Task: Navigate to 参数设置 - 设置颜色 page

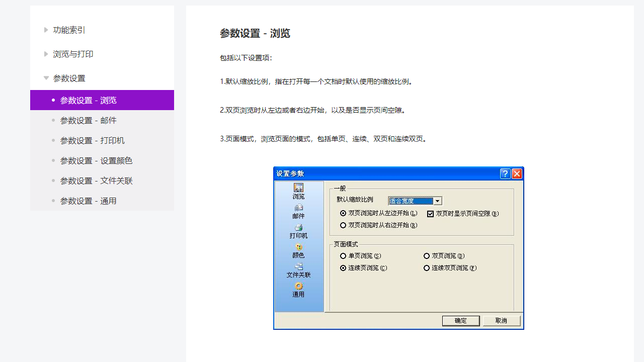Action: (x=96, y=160)
